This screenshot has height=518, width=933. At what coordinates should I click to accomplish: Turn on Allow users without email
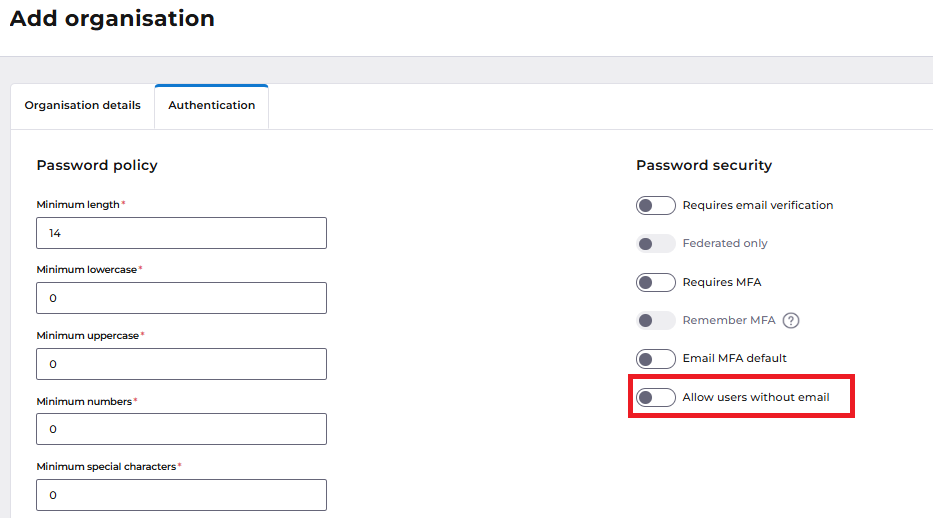(x=656, y=397)
